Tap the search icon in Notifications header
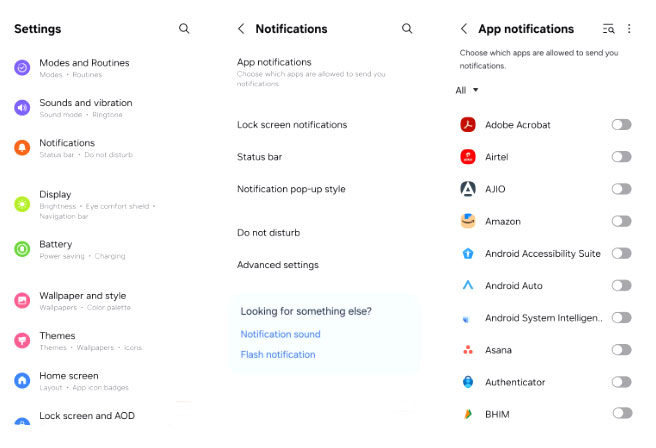This screenshot has width=656, height=448. click(x=407, y=29)
